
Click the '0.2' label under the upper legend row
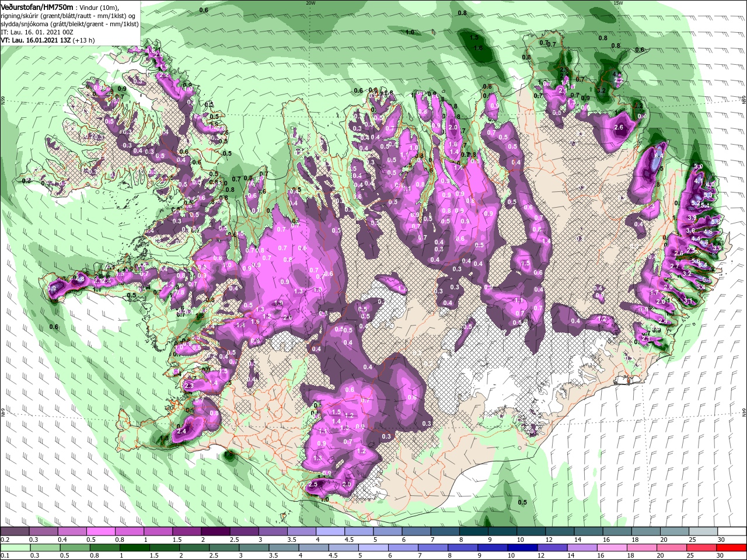click(x=5, y=540)
